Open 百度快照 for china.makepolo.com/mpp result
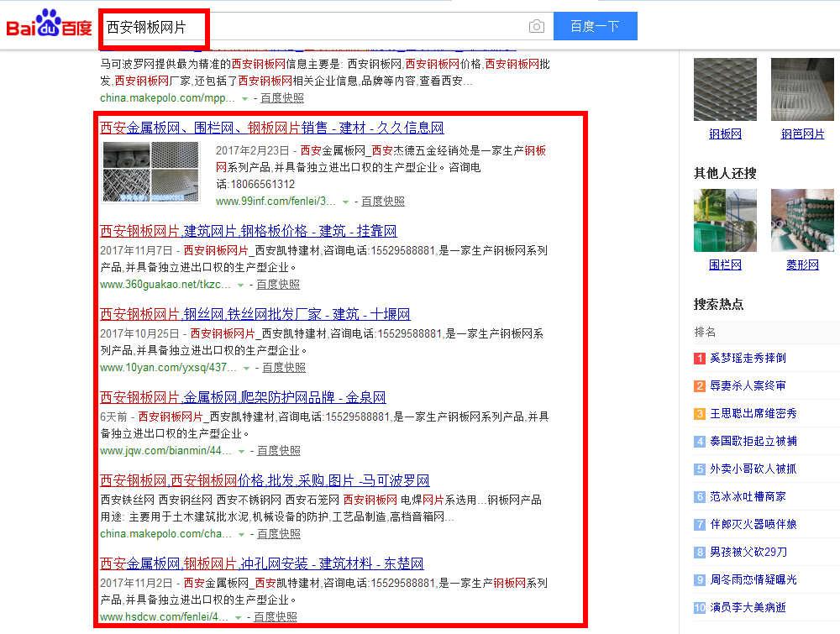840x634 pixels. click(x=282, y=98)
